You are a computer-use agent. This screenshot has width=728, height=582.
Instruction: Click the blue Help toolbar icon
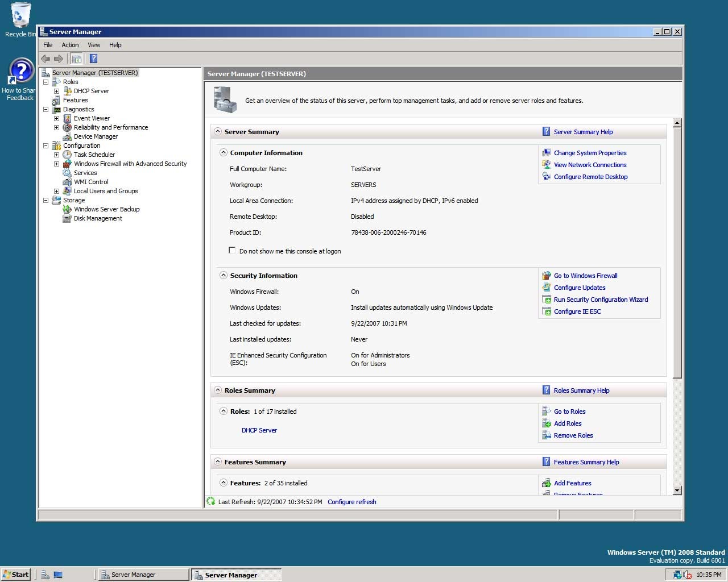click(x=93, y=59)
